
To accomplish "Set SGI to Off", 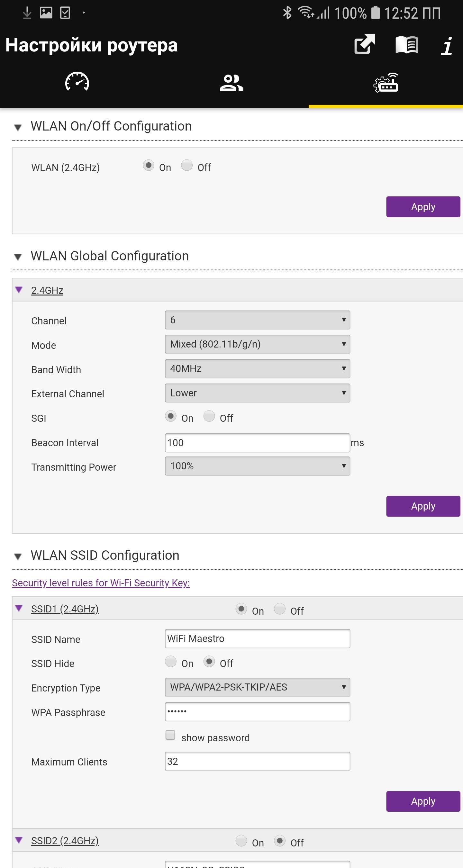I will point(209,416).
